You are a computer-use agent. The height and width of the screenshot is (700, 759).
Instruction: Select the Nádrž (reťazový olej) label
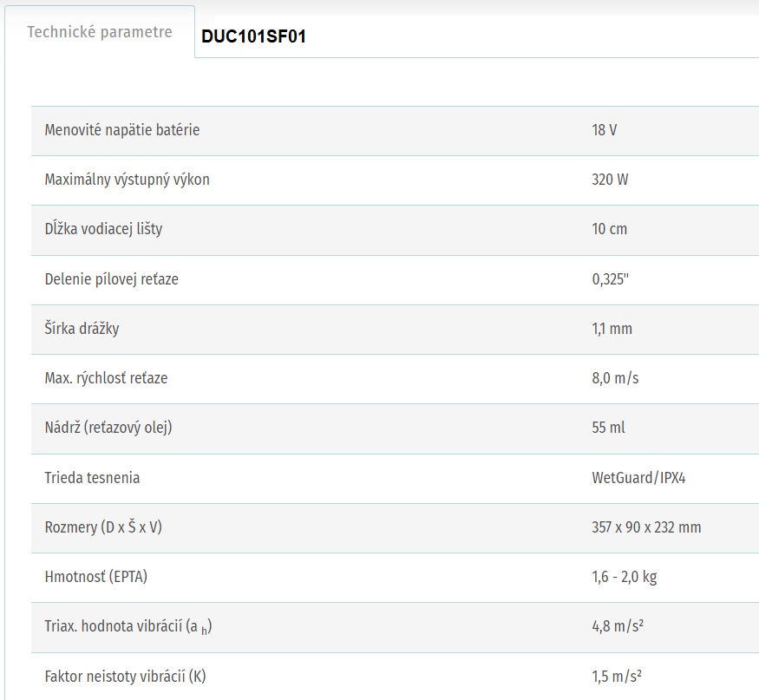point(108,428)
